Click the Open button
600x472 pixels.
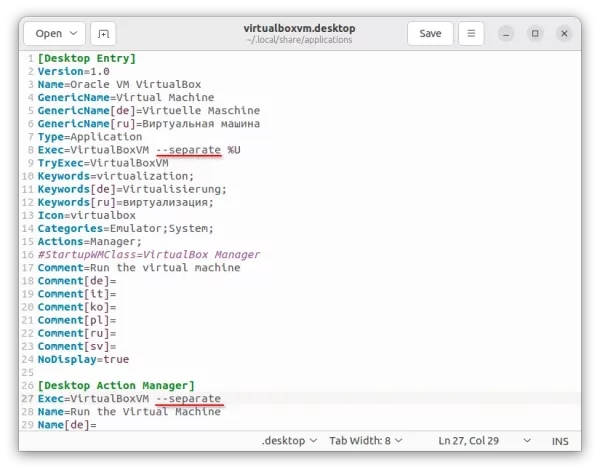[48, 33]
